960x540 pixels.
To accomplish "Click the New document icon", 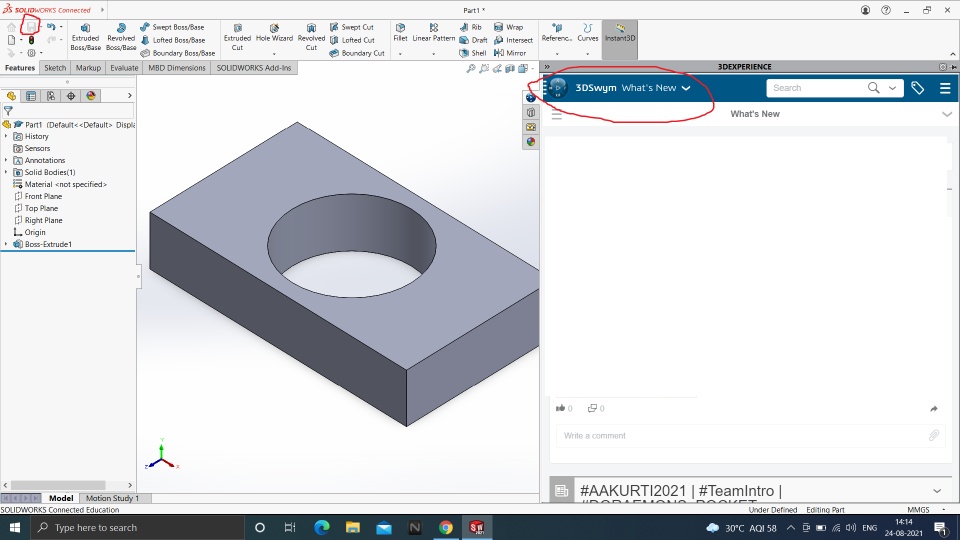I will pyautogui.click(x=11, y=40).
